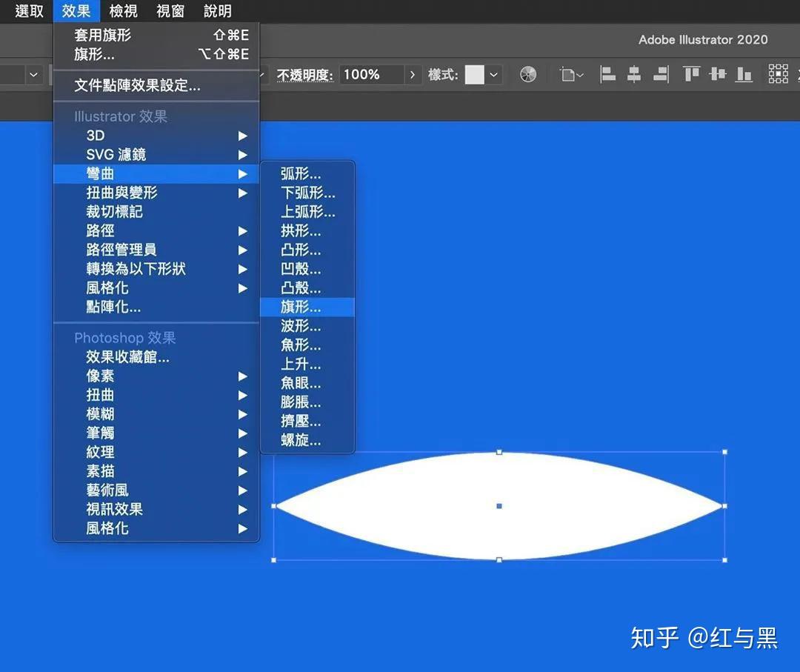The width and height of the screenshot is (800, 672).
Task: Open the 樣式 style dropdown arrow
Action: 494,75
